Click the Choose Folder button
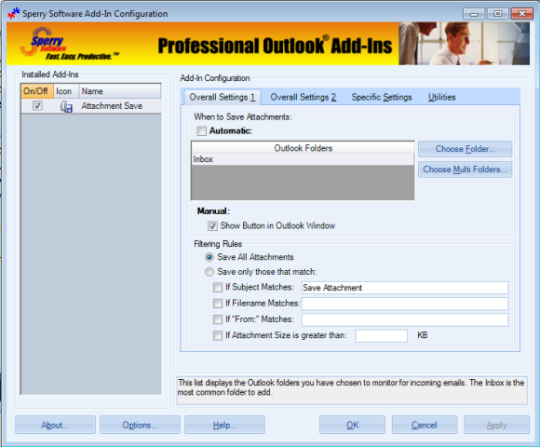This screenshot has width=540, height=447. click(465, 149)
